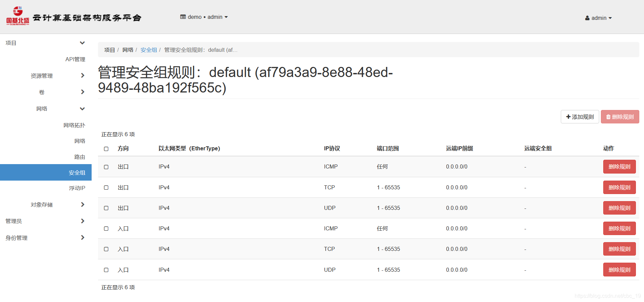Image resolution: width=644 pixels, height=302 pixels.
Task: Click the 网络 breadcrumb item
Action: click(x=128, y=50)
